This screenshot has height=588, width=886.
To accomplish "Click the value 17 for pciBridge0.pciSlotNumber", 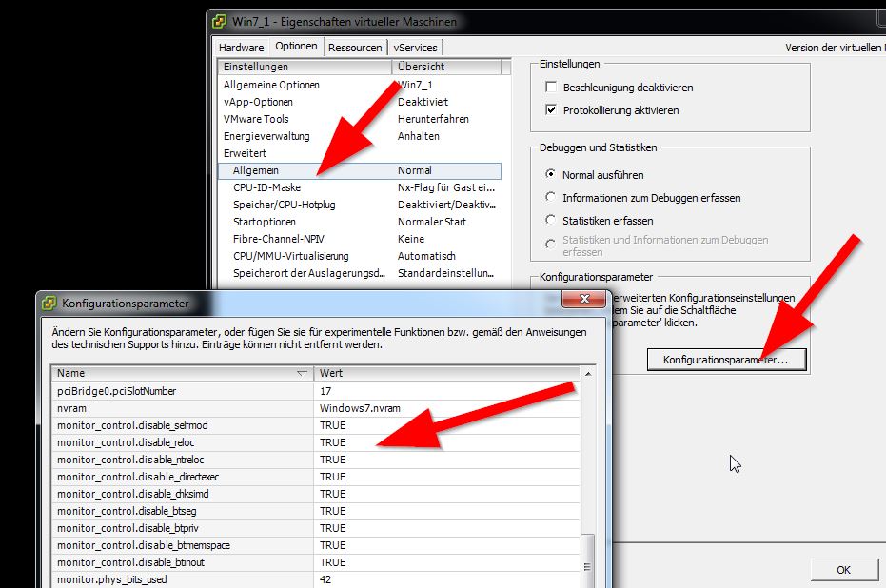I will [x=325, y=391].
